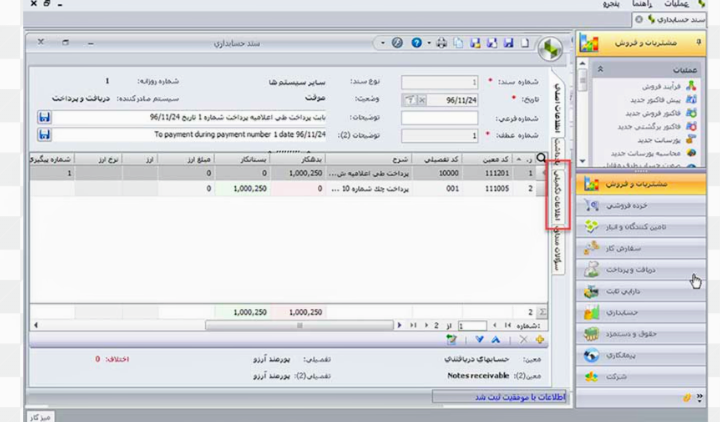The image size is (720, 422).
Task: Open the دارایی ثابت module
Action: [641, 291]
